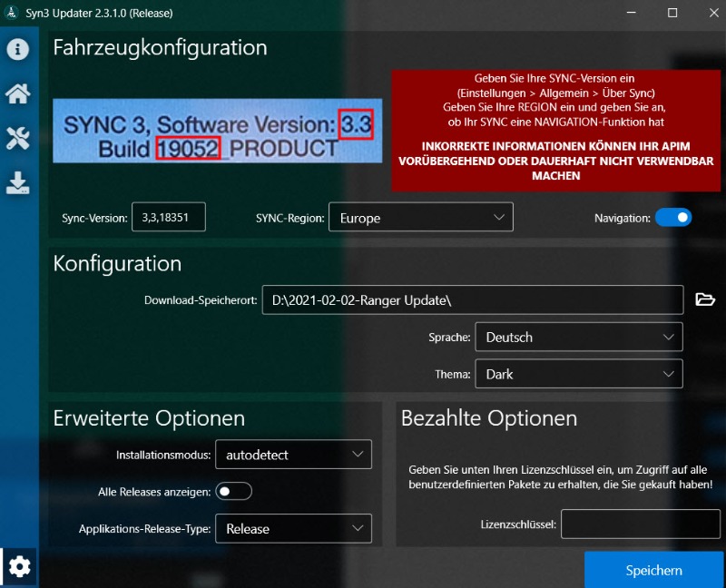Click the Konfiguration heading
Screen dimensions: 726x588
click(117, 264)
